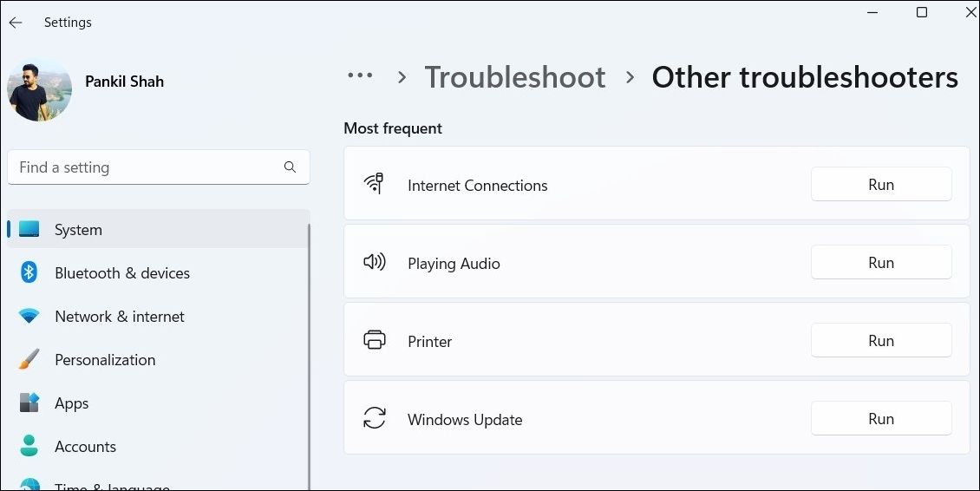Click the sidebar vertical scrollbar
Image resolution: width=980 pixels, height=491 pixels.
(309, 347)
